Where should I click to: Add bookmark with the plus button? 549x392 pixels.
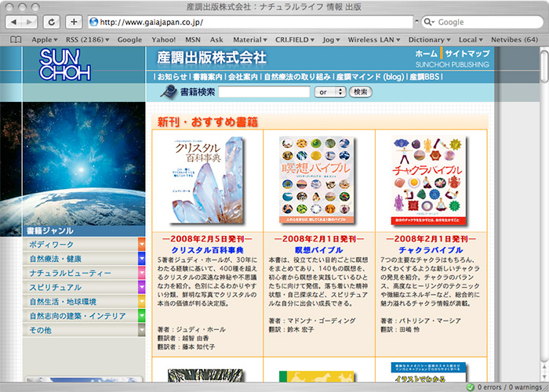(x=74, y=22)
